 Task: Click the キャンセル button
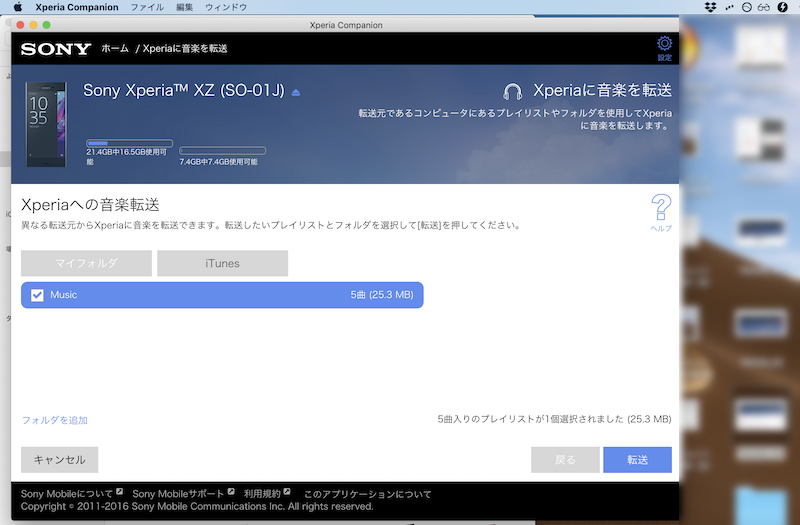[60, 460]
